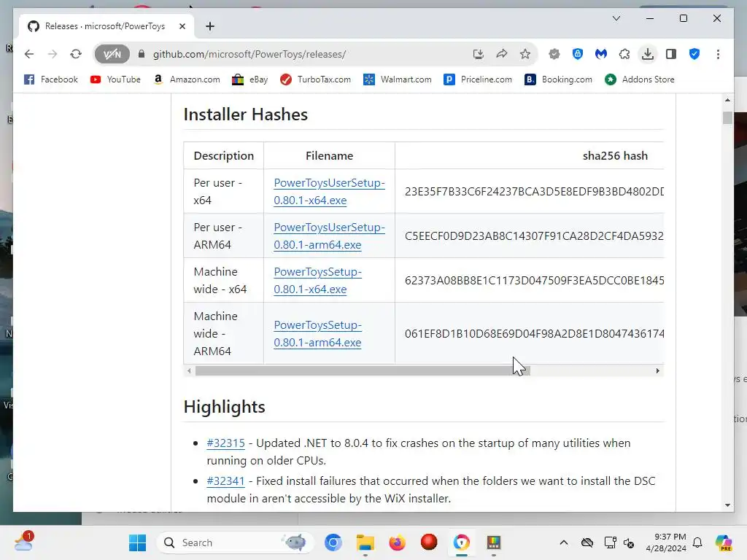
Task: Click the page scroll up arrow
Action: coord(727,100)
